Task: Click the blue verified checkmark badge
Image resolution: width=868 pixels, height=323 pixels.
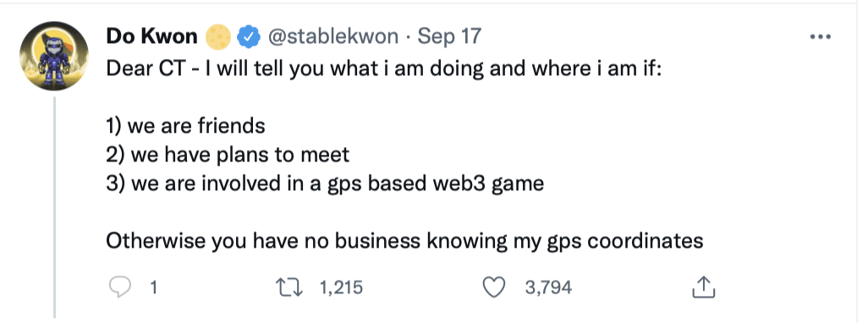Action: (x=248, y=37)
